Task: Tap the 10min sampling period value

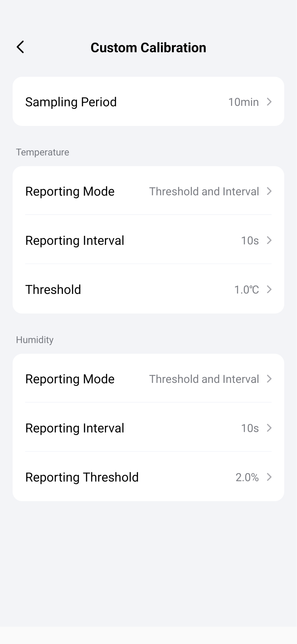Action: (243, 102)
